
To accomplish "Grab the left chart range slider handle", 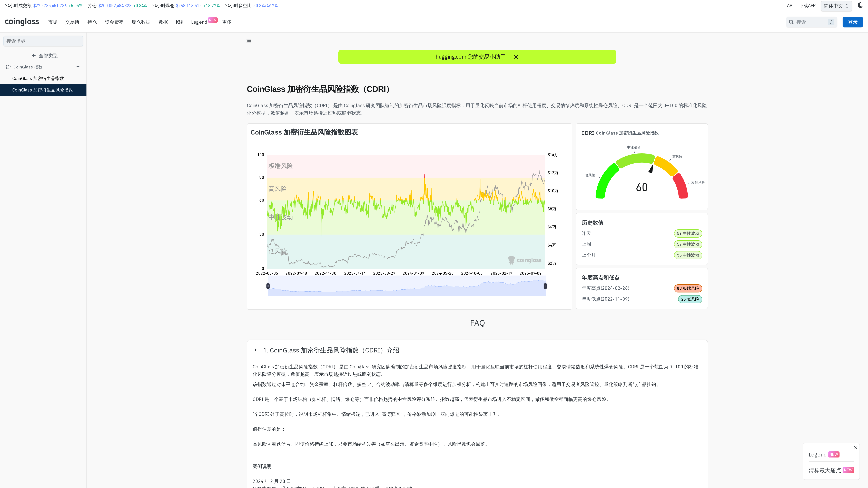I will (268, 286).
